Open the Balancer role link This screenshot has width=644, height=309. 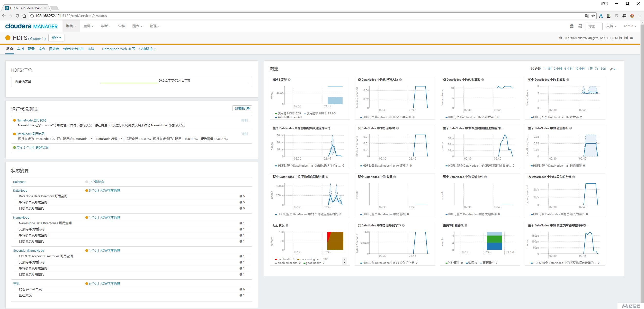19,182
